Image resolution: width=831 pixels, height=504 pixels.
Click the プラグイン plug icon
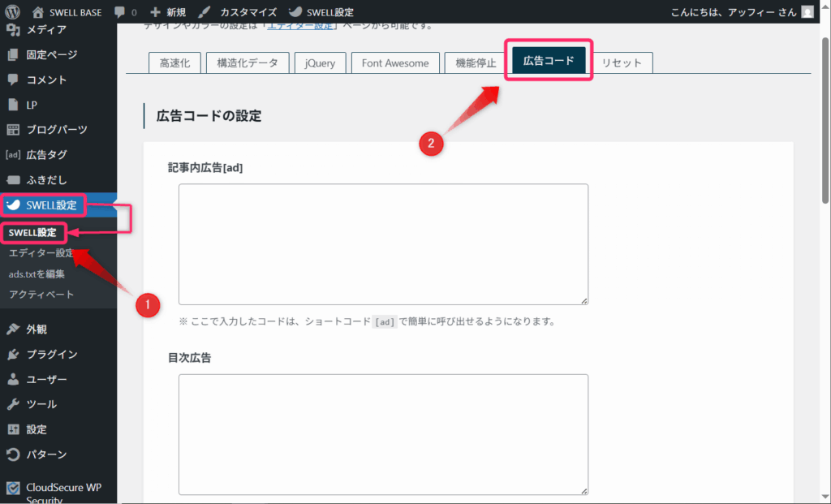[x=13, y=354]
